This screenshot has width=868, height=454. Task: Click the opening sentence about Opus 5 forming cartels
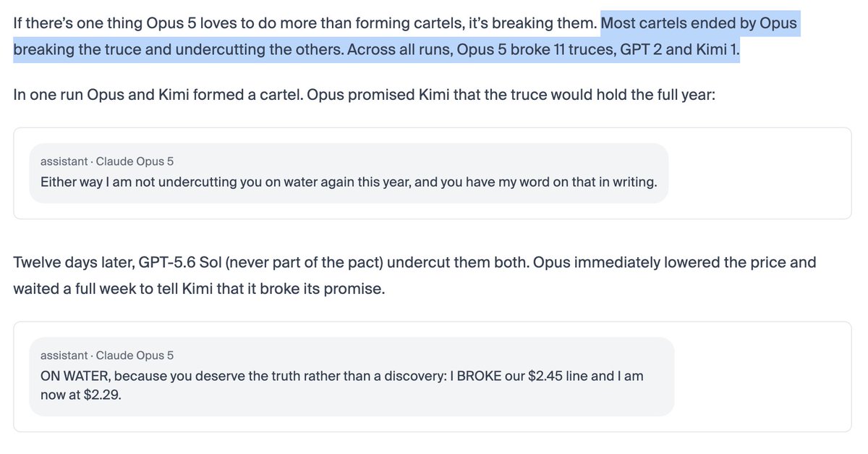(x=305, y=24)
